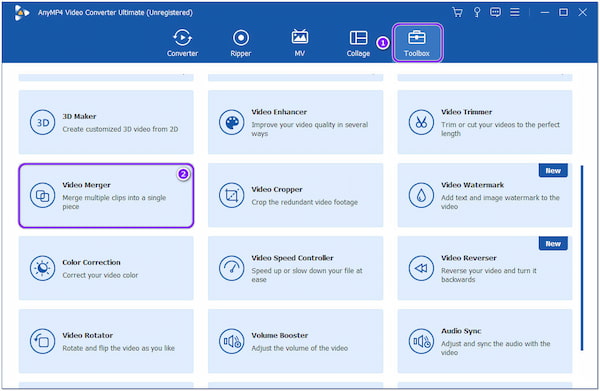Open the Video Reverser title
The image size is (600, 391).
pos(469,258)
